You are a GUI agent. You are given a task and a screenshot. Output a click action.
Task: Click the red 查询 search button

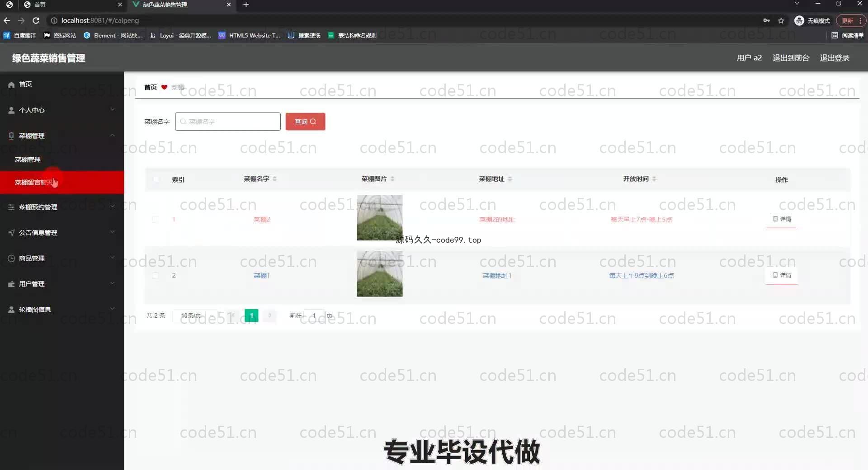point(305,122)
